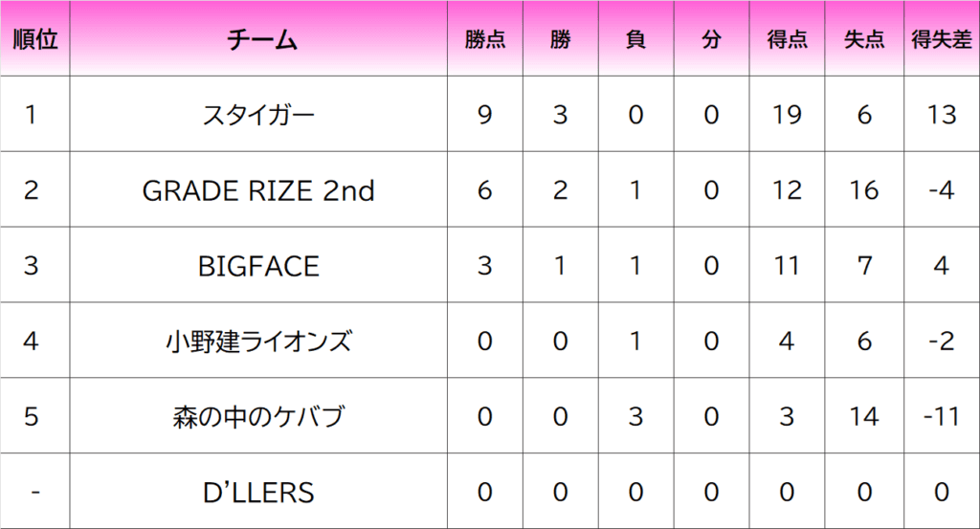The image size is (980, 529).
Task: Select the GRADE RIZE 2nd team cell
Action: [258, 189]
